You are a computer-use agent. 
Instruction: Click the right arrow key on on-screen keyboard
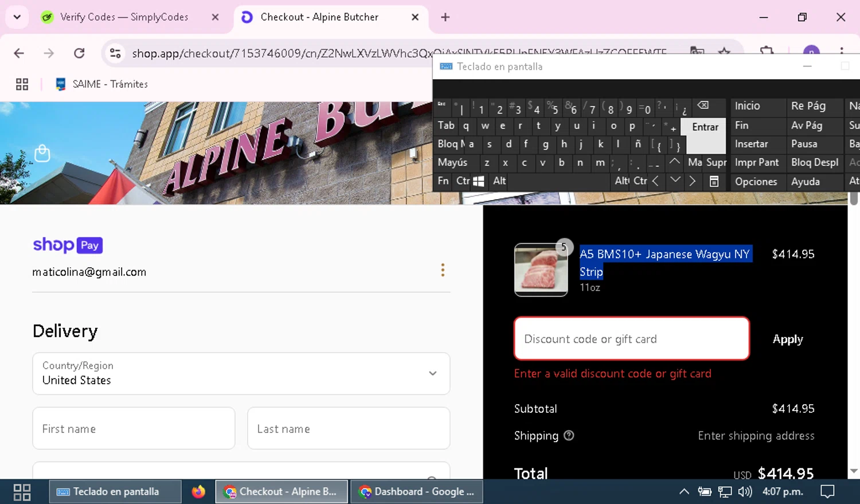pos(693,181)
